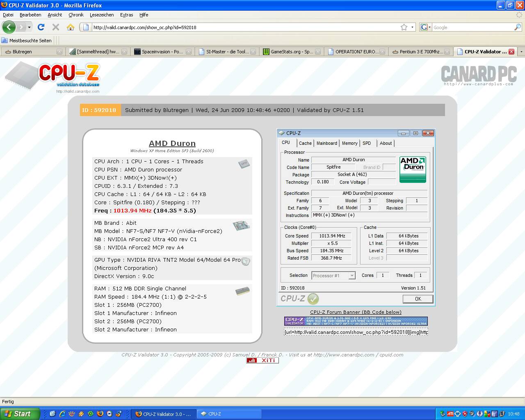Switch to the [Sammelthread] hw... tab

[98, 52]
